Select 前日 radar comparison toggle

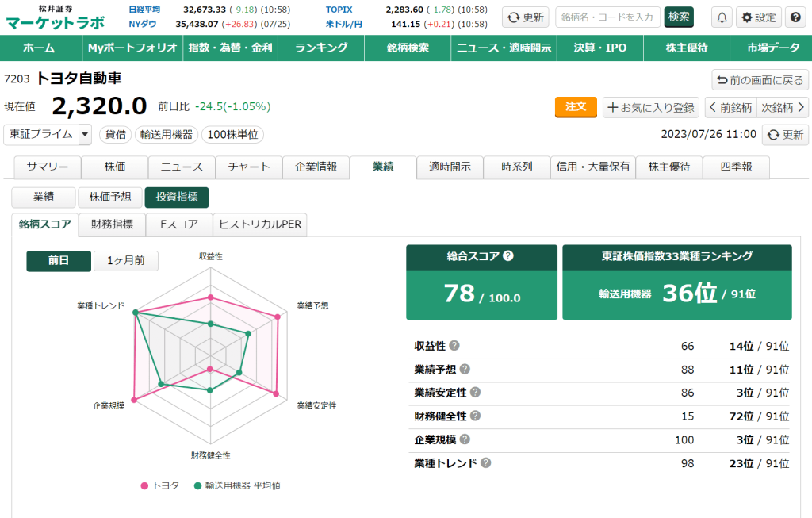pyautogui.click(x=59, y=260)
